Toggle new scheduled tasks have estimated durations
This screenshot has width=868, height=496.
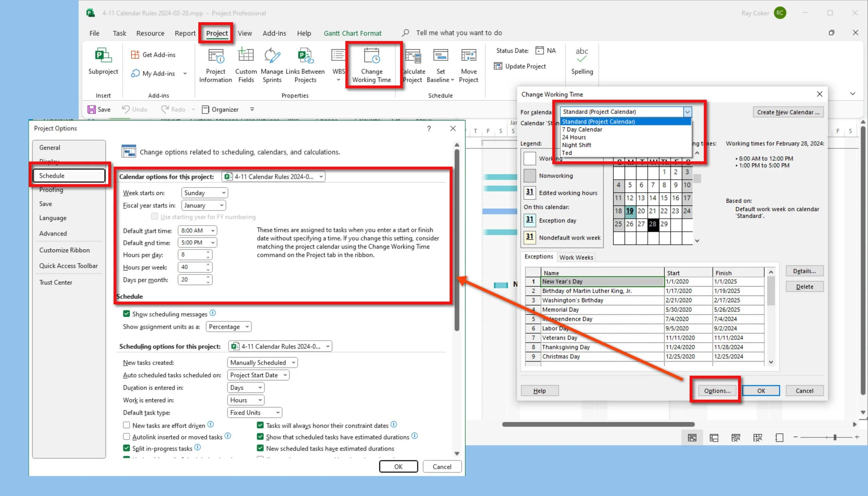click(260, 448)
